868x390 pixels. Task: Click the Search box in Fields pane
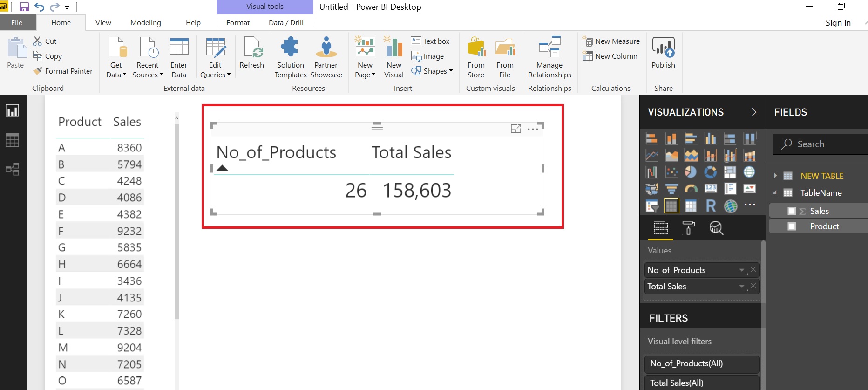coord(821,144)
